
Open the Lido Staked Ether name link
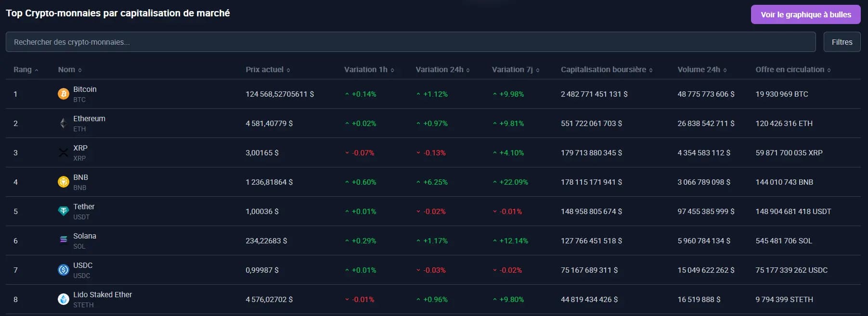point(103,295)
